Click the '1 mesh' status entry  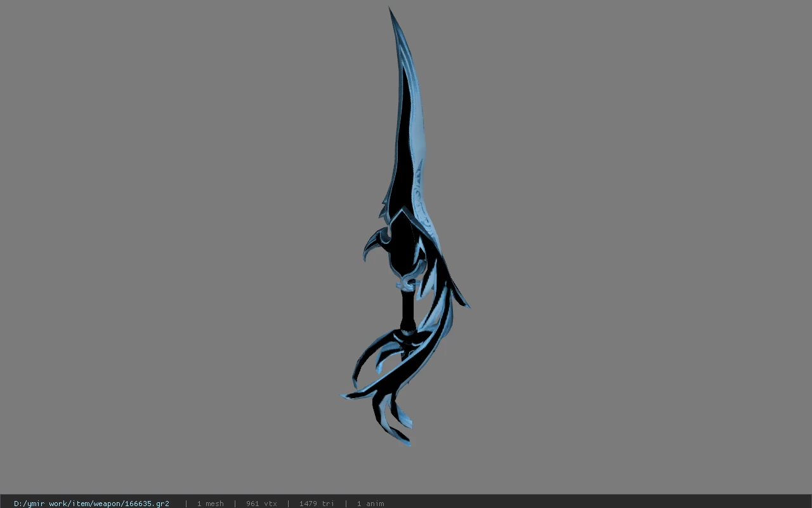point(210,504)
